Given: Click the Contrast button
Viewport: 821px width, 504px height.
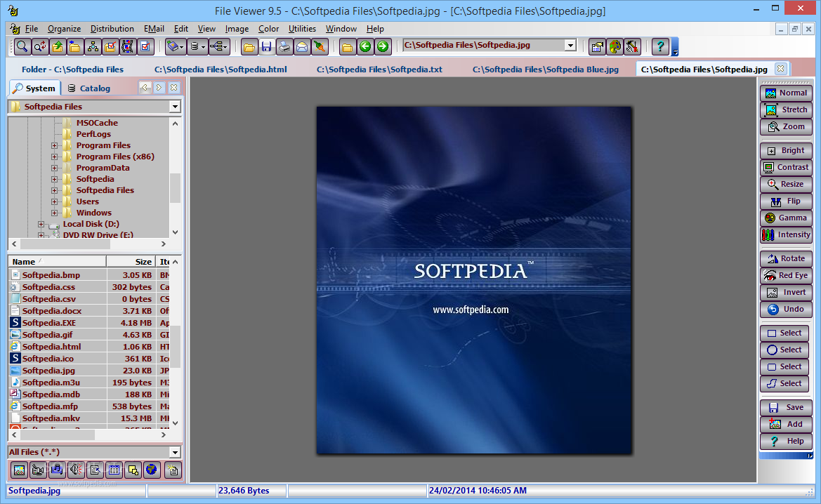Looking at the screenshot, I should coord(786,168).
